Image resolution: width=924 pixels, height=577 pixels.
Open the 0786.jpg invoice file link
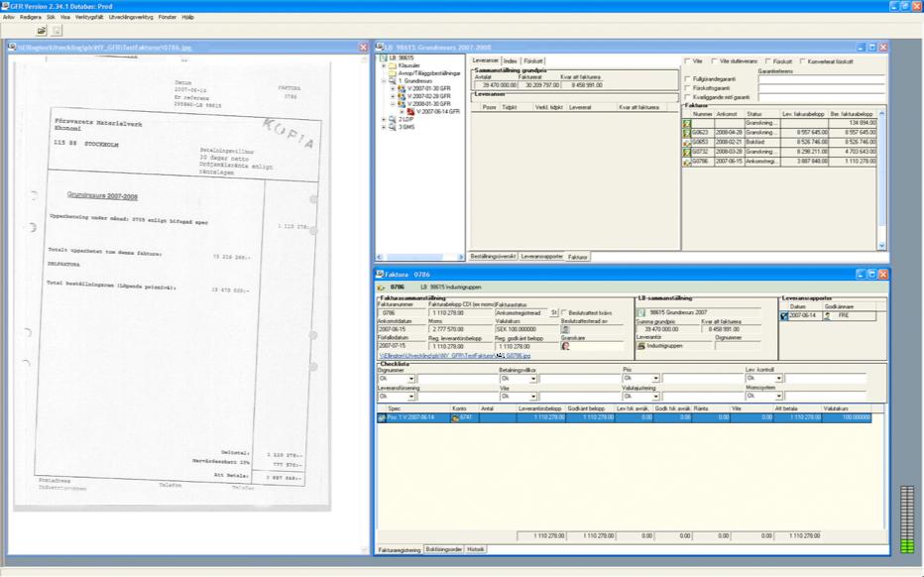(x=455, y=356)
